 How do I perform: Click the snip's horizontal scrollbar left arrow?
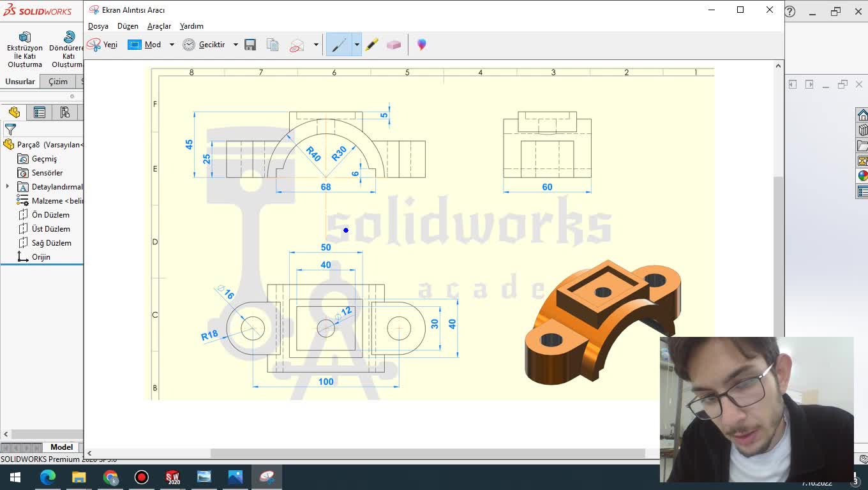coord(89,453)
